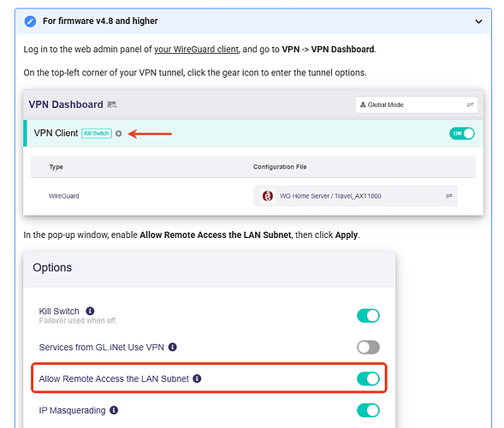Click the layout icon next to VPN Dashboard

[x=112, y=104]
